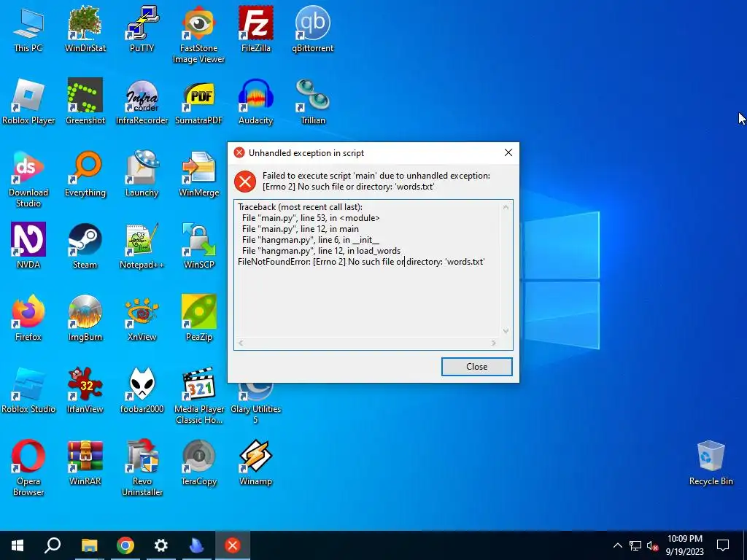747x560 pixels.
Task: Open WinRAR desktop shortcut
Action: pyautogui.click(x=85, y=462)
